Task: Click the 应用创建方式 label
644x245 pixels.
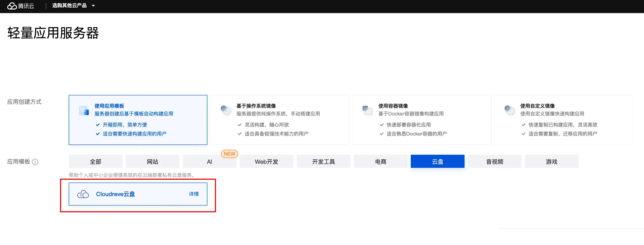Action: click(x=24, y=102)
